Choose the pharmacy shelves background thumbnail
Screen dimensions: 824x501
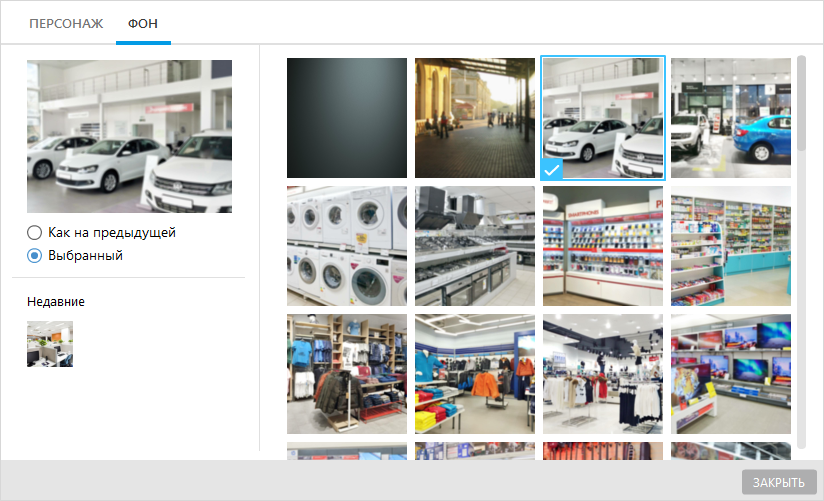click(x=730, y=246)
